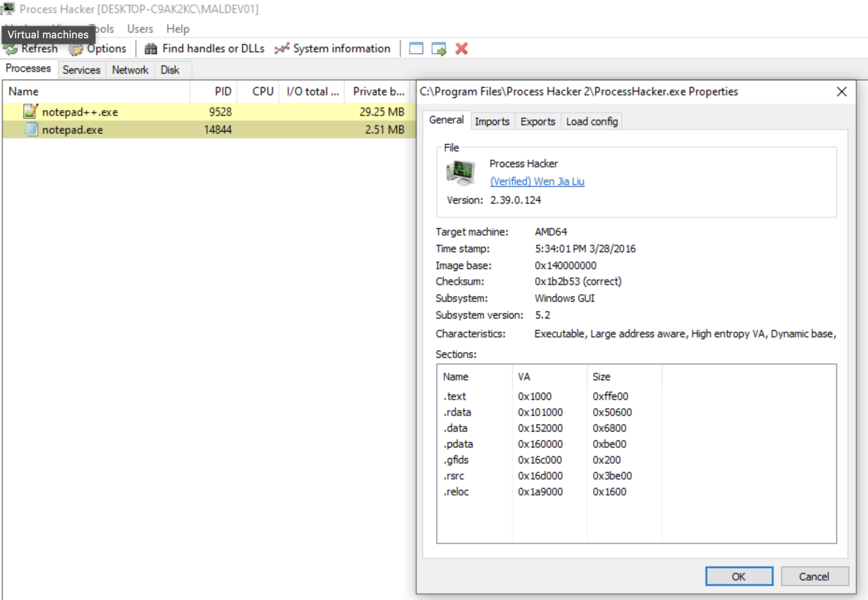Select the notepad++.exe process row
This screenshot has width=868, height=600.
[x=79, y=112]
